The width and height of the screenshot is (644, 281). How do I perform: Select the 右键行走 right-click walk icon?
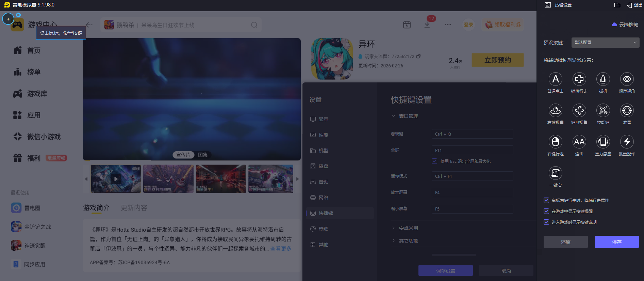556,142
